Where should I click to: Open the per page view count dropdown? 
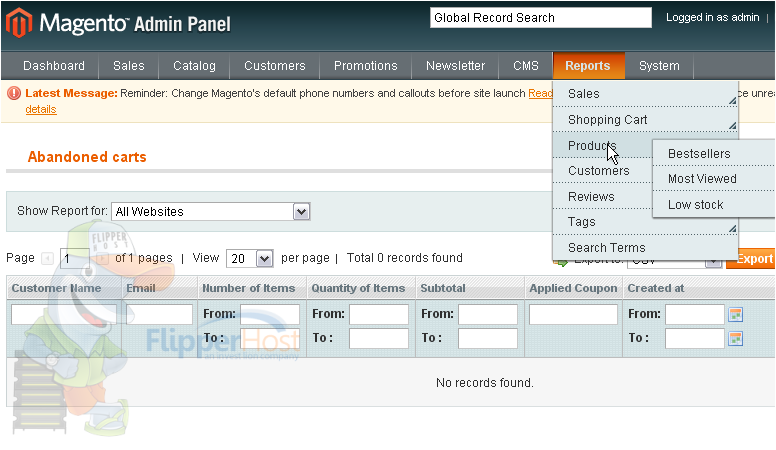(249, 258)
